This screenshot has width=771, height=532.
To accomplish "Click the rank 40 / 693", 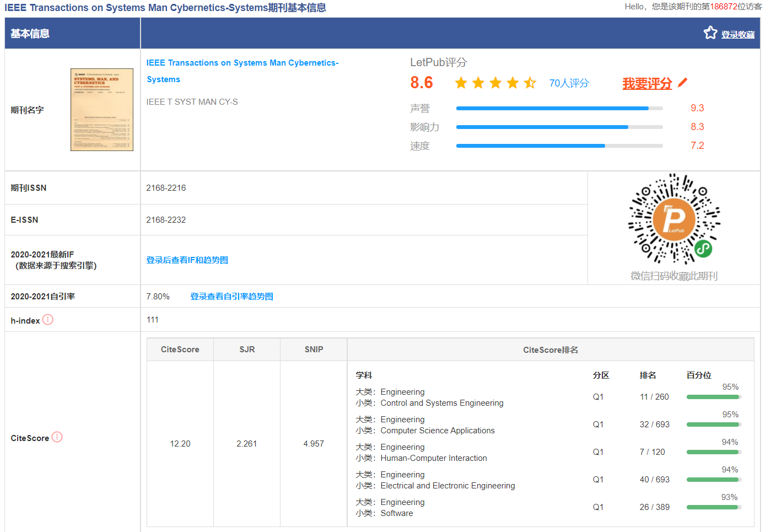I will (655, 480).
